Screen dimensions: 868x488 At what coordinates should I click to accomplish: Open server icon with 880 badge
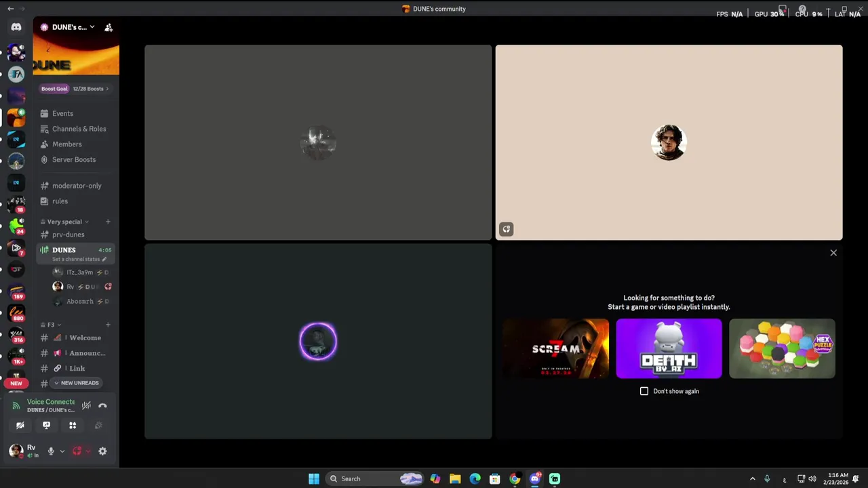(x=16, y=312)
